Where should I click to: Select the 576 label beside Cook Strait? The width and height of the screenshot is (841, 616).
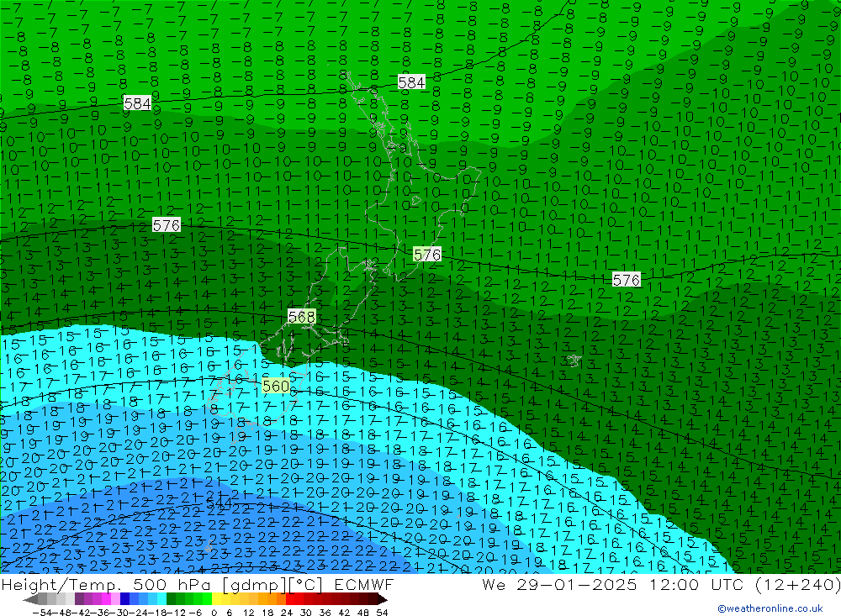pyautogui.click(x=427, y=254)
